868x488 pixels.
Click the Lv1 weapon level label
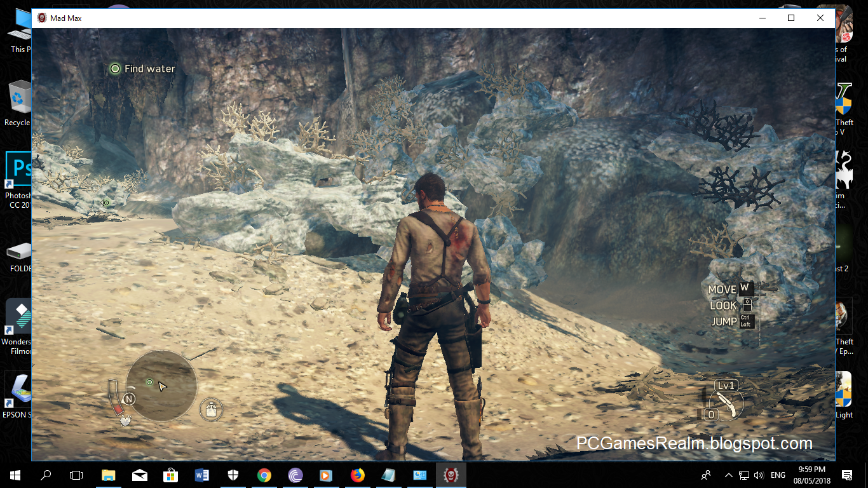725,386
